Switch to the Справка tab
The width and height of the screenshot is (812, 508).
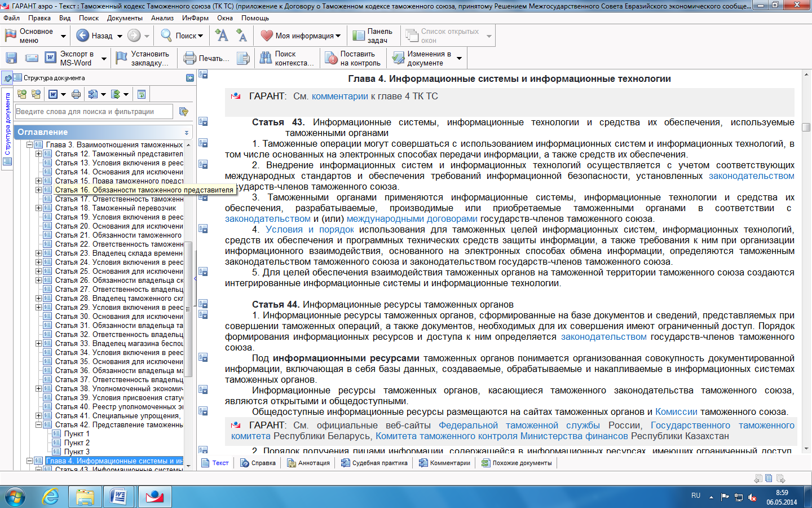pyautogui.click(x=258, y=463)
